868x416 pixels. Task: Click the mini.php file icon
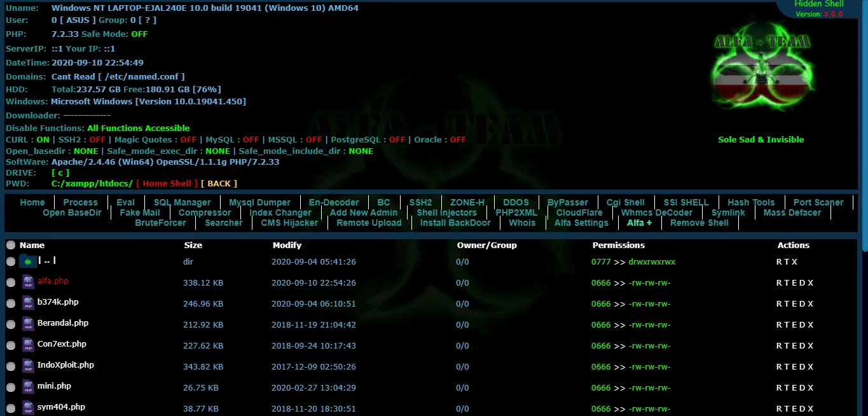tap(28, 386)
